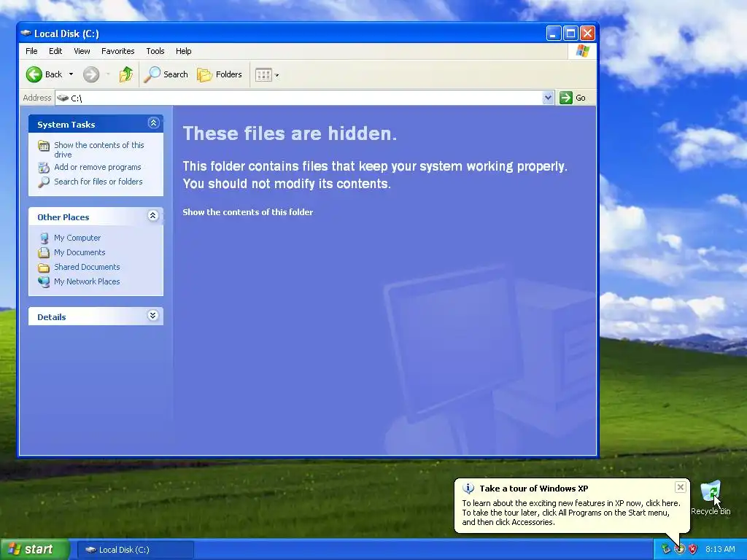Viewport: 747px width, 560px height.
Task: Click the tour balloon info icon
Action: (x=468, y=488)
